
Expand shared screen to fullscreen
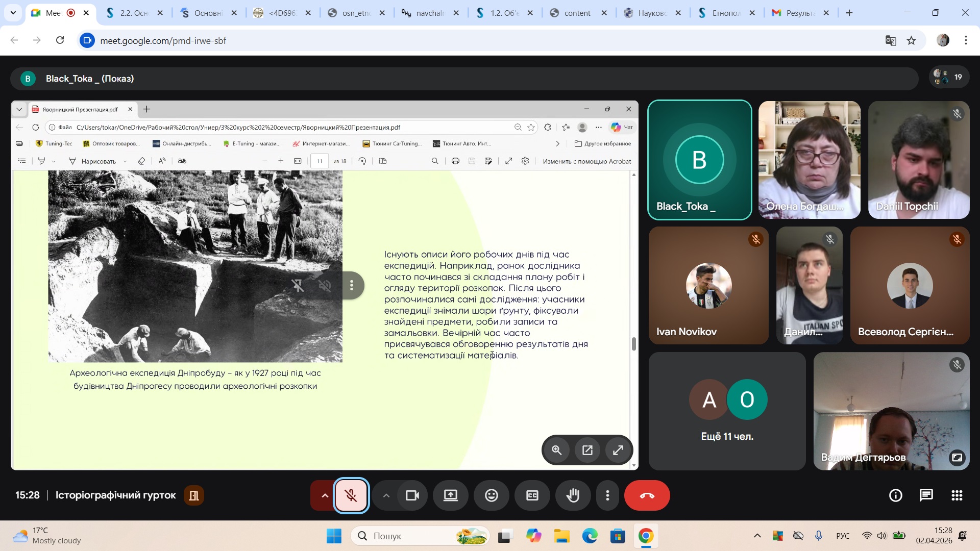point(618,450)
